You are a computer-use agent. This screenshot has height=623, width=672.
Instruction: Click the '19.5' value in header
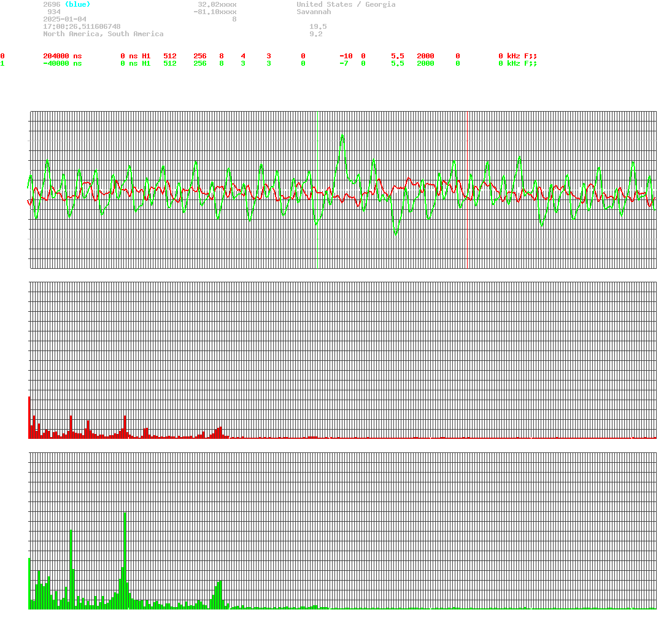318,26
